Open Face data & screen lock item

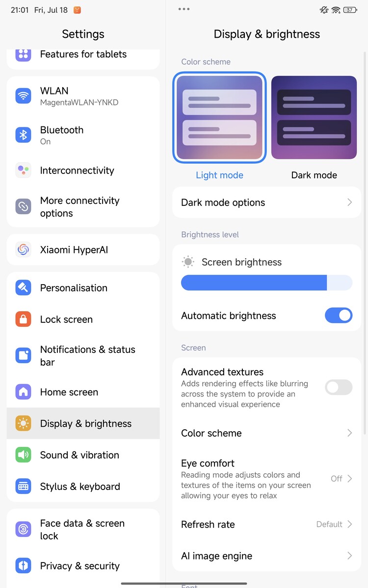click(83, 530)
